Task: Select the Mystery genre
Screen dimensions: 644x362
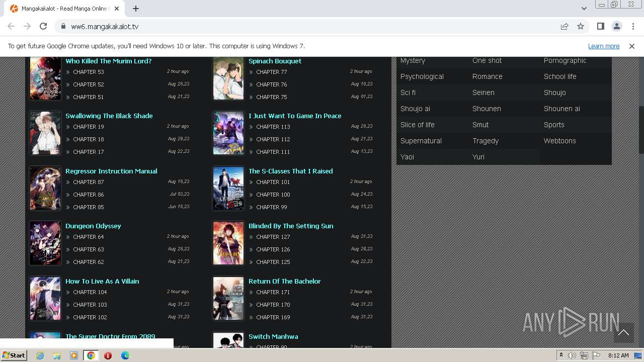Action: [x=413, y=60]
